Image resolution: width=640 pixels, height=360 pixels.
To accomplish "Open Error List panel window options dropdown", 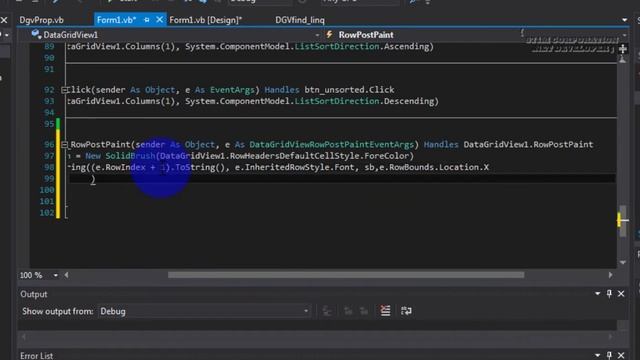I will point(598,356).
